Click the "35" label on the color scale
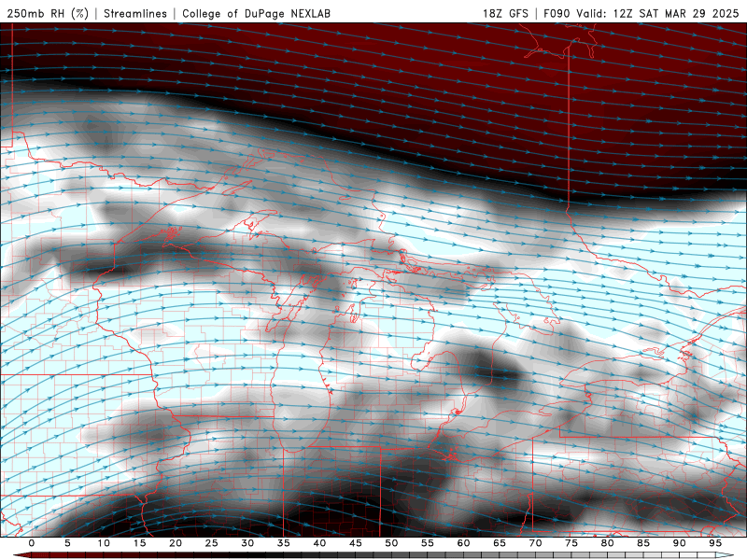Viewport: 747px width, 560px height. [284, 543]
